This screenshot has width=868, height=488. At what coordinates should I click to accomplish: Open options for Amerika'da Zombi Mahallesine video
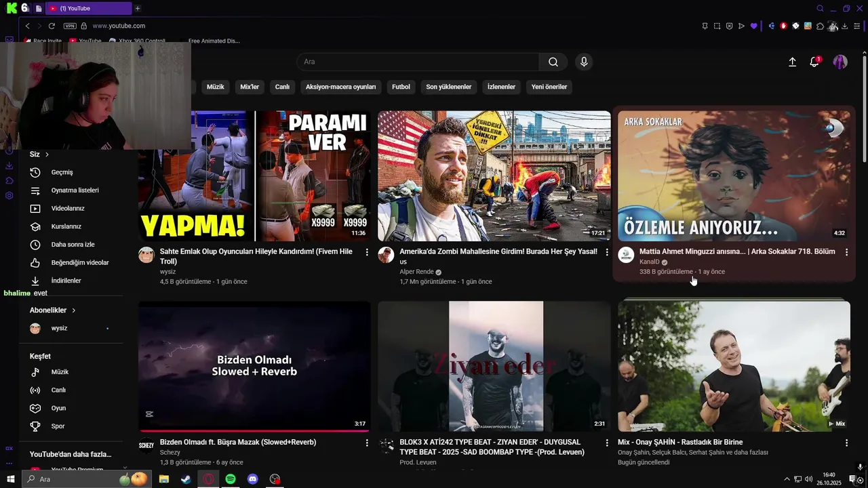coord(606,252)
